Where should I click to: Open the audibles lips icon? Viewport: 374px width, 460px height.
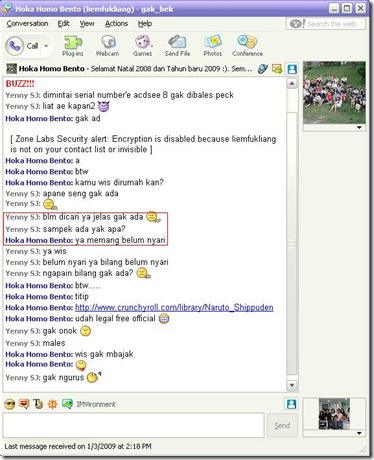pyautogui.click(x=24, y=404)
